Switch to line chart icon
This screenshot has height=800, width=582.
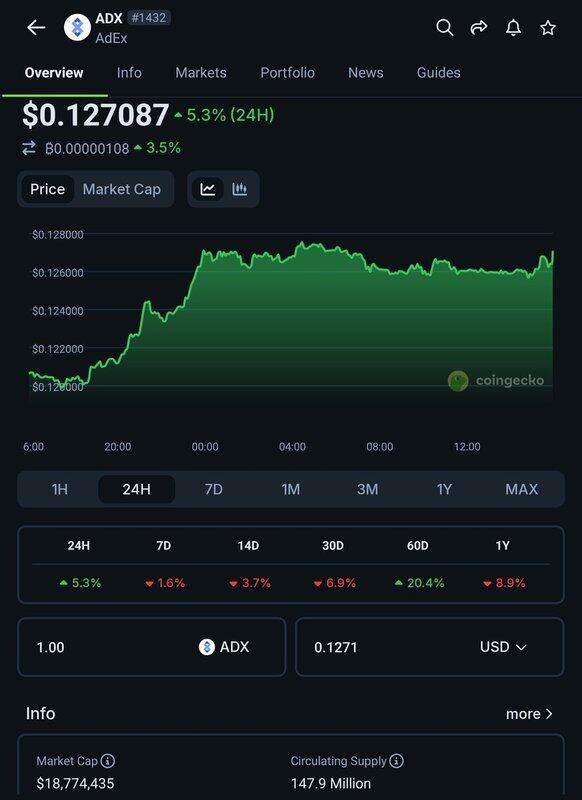click(x=208, y=189)
